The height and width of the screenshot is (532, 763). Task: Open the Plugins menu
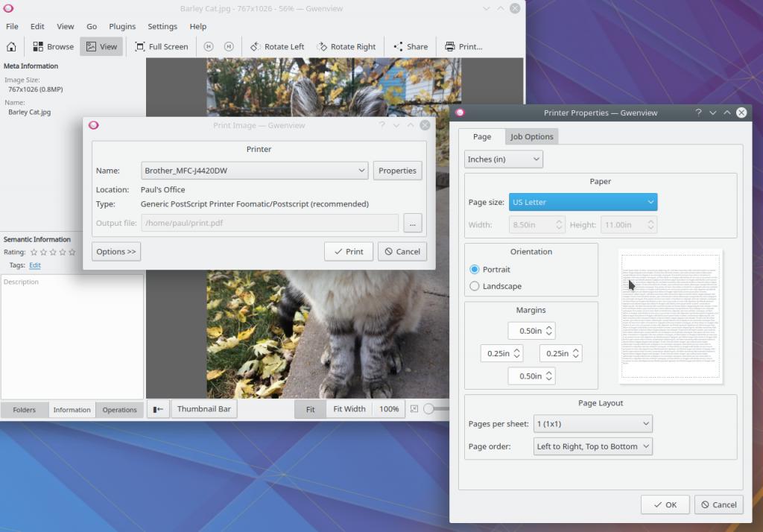122,26
